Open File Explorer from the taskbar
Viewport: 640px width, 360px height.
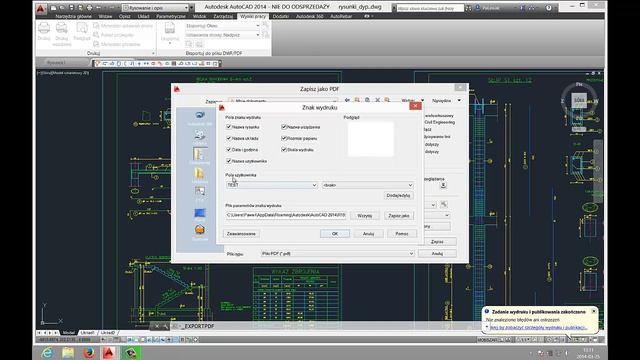pos(68,353)
